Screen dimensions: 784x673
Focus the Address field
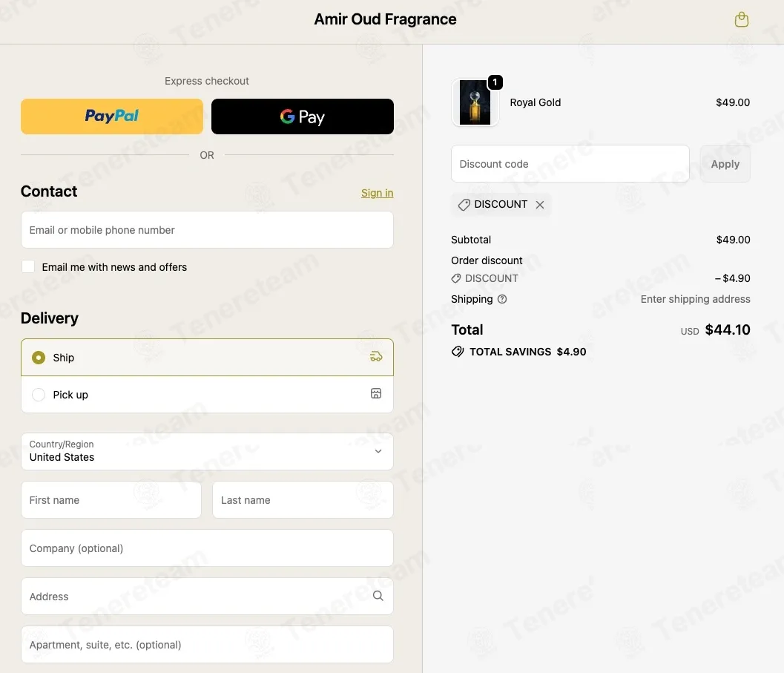coord(207,596)
